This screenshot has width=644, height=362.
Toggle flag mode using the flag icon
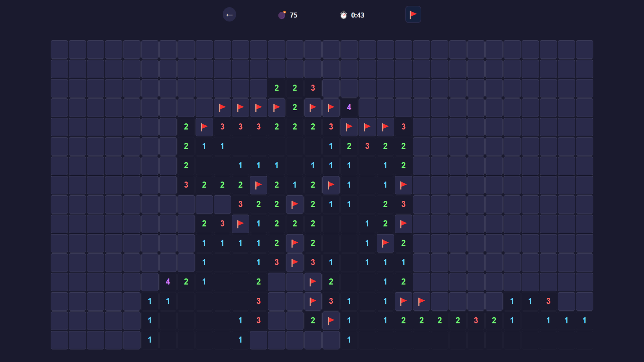coord(413,14)
